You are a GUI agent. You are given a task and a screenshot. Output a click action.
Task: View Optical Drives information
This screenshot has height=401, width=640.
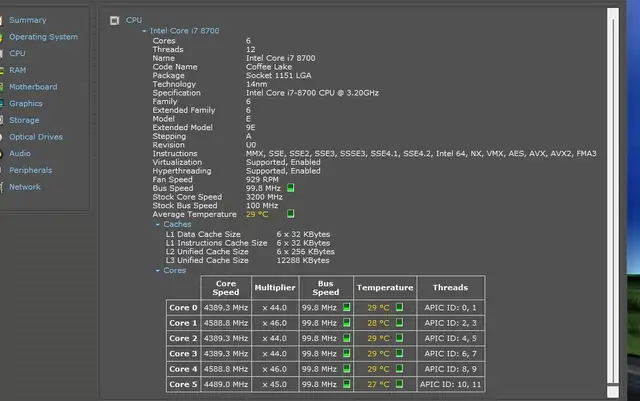pyautogui.click(x=36, y=137)
